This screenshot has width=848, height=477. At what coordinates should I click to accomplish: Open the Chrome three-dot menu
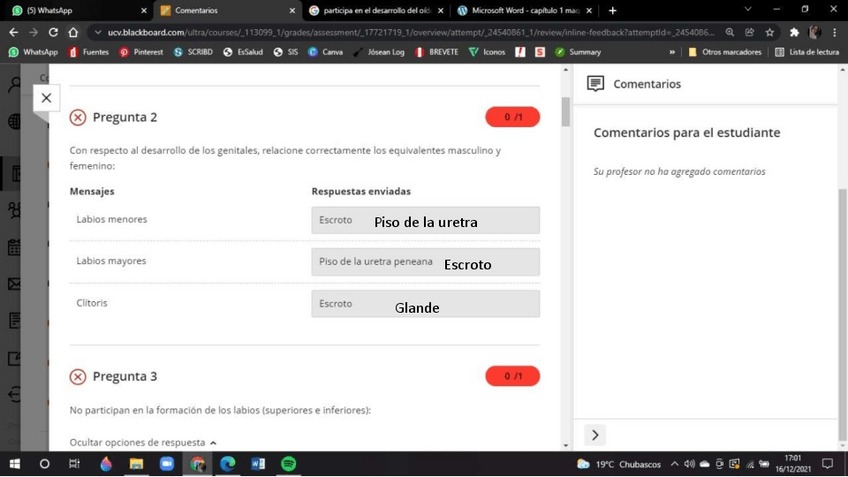point(836,32)
